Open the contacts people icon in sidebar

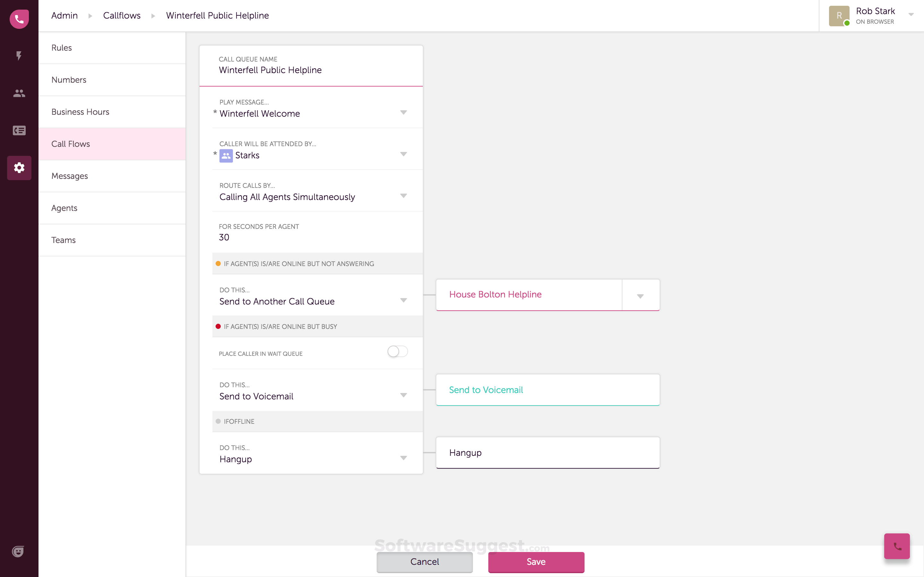pyautogui.click(x=19, y=93)
